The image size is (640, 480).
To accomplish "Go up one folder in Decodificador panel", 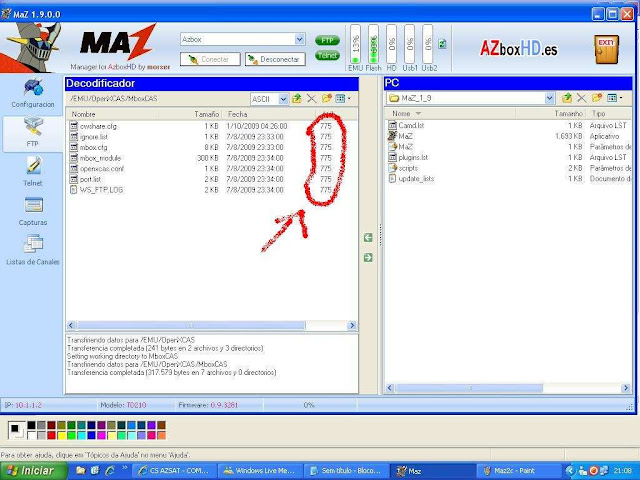I will point(297,98).
